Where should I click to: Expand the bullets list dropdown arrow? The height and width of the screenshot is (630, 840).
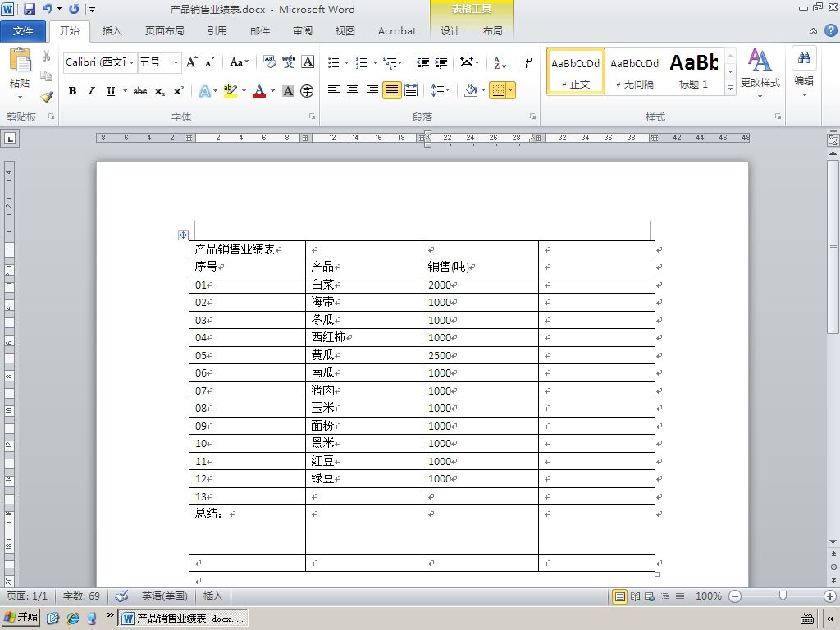pyautogui.click(x=347, y=62)
